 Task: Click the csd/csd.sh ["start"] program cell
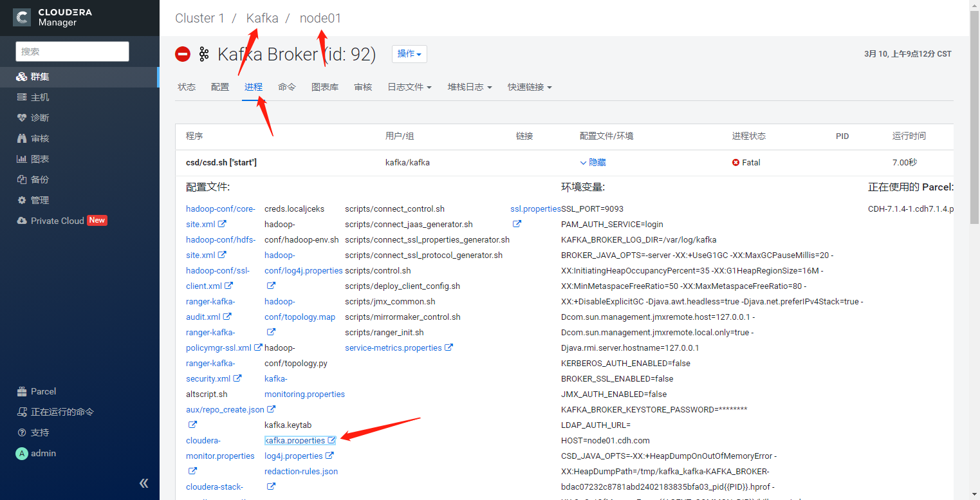[221, 163]
